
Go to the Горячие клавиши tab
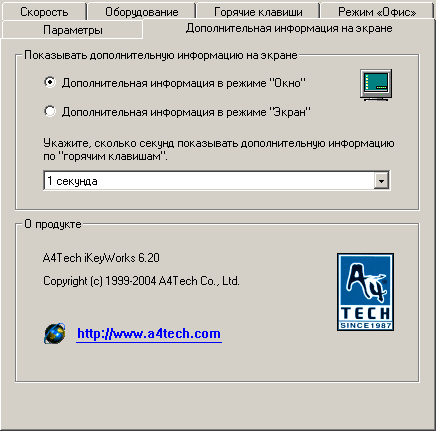258,12
